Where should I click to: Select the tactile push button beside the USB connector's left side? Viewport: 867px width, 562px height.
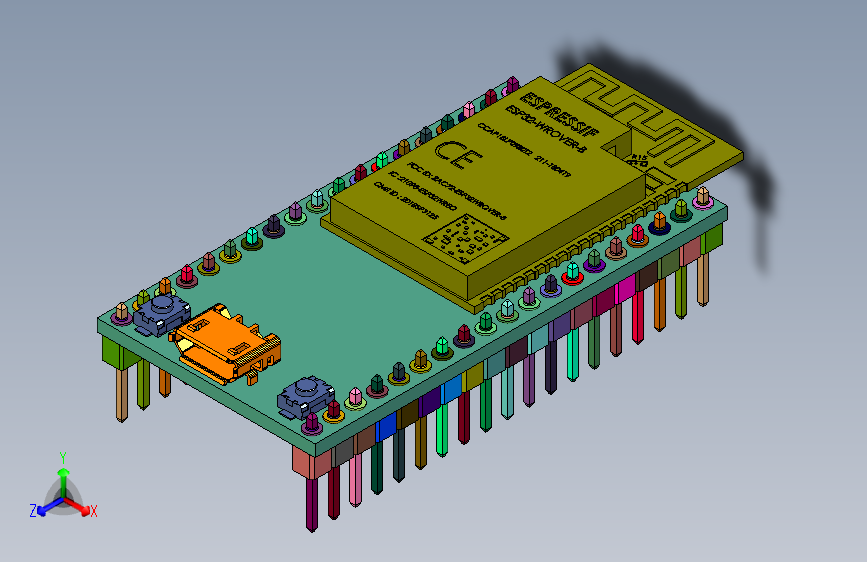coord(161,315)
